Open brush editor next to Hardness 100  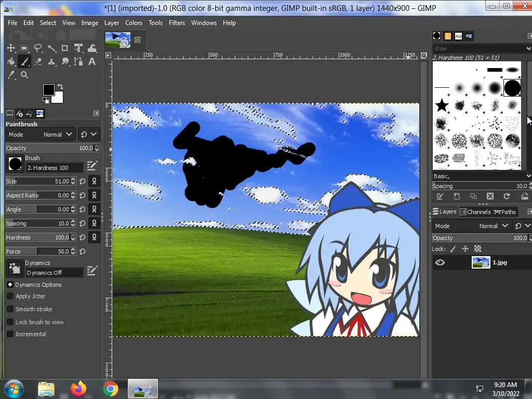(91, 166)
